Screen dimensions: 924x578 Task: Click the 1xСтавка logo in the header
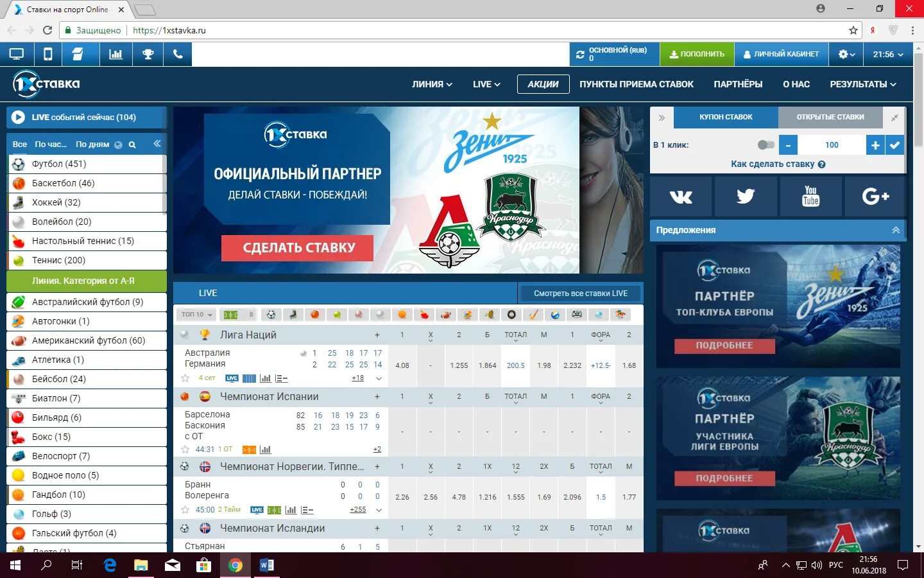(x=47, y=84)
